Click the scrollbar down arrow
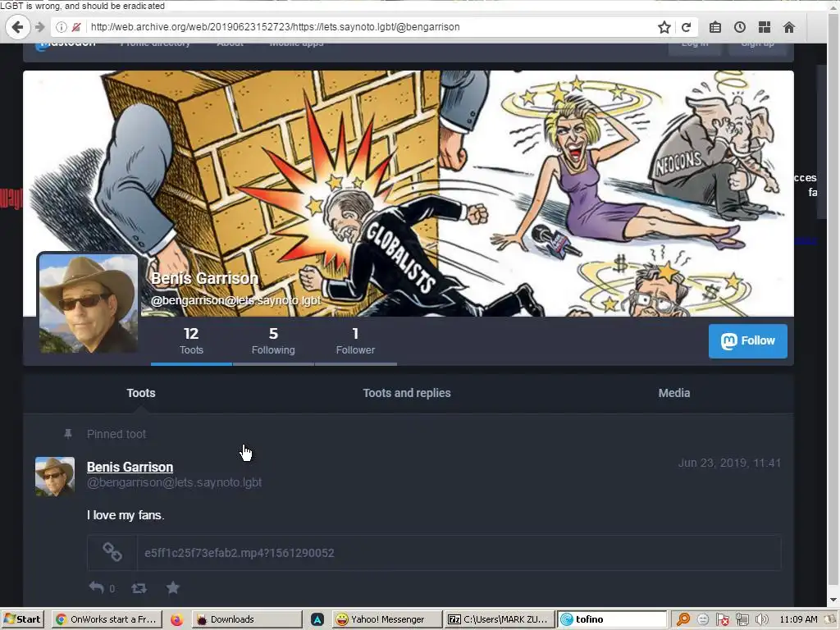 tap(833, 600)
